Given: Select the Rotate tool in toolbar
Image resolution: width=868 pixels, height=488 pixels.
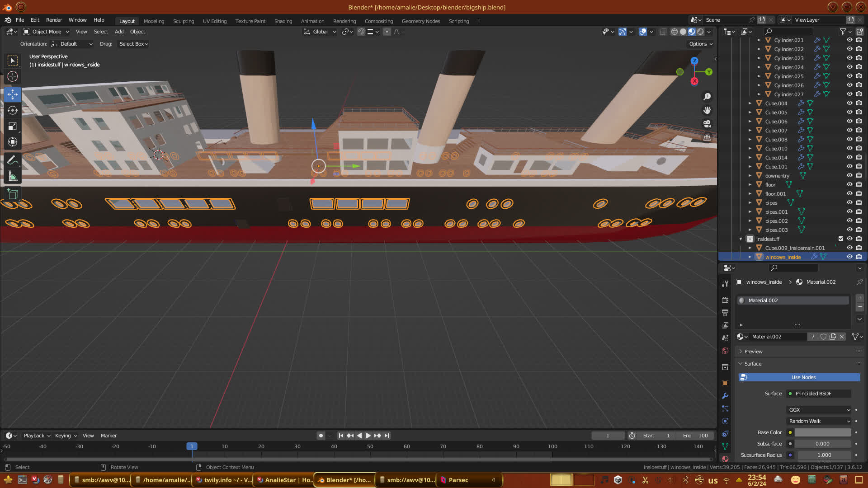Looking at the screenshot, I should tap(13, 110).
